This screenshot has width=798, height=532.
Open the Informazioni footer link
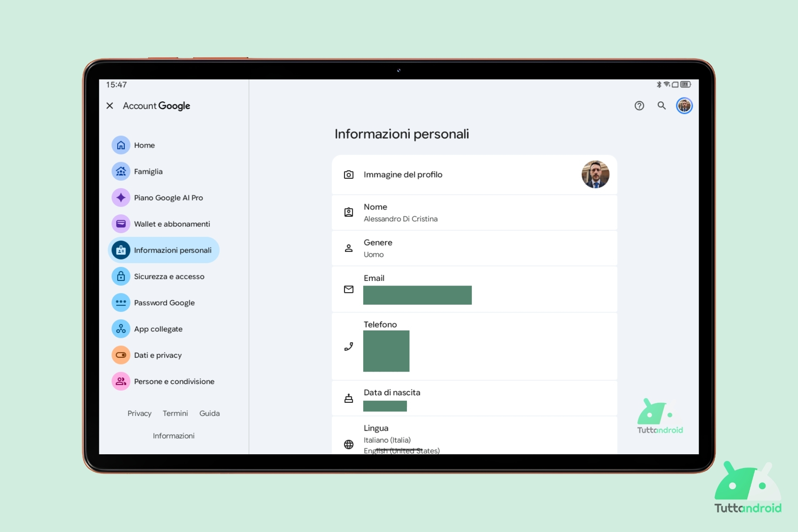pos(174,436)
